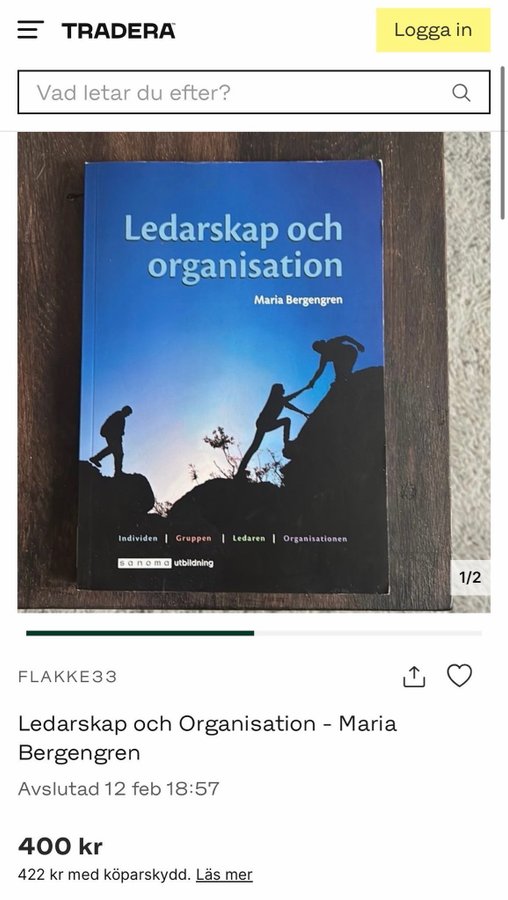Open the hamburger navigation menu
This screenshot has width=508, height=900.
pyautogui.click(x=30, y=30)
